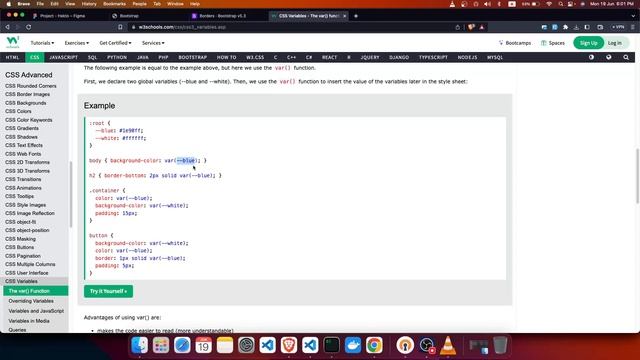Open the Bookmarks menu in the menu bar

point(114,4)
